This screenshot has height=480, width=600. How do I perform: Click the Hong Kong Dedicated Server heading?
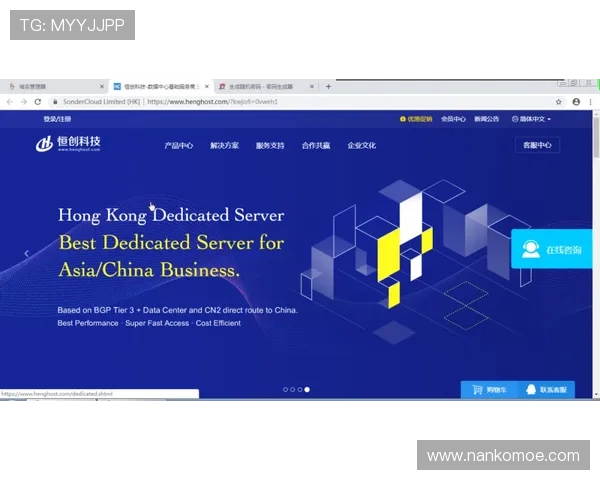(171, 215)
